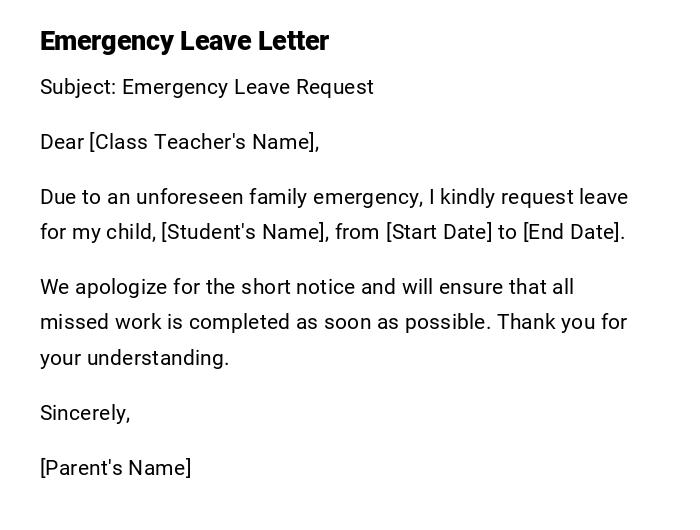Image resolution: width=700 pixels, height=530 pixels.
Task: Select the [Student's Name] placeholder
Action: [x=244, y=232]
